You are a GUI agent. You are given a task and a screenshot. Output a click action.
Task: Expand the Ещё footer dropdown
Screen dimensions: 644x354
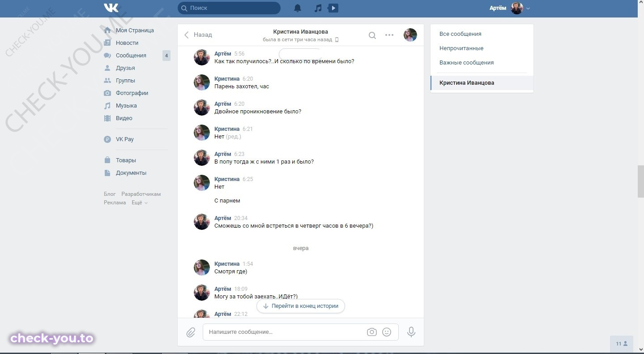(x=139, y=203)
